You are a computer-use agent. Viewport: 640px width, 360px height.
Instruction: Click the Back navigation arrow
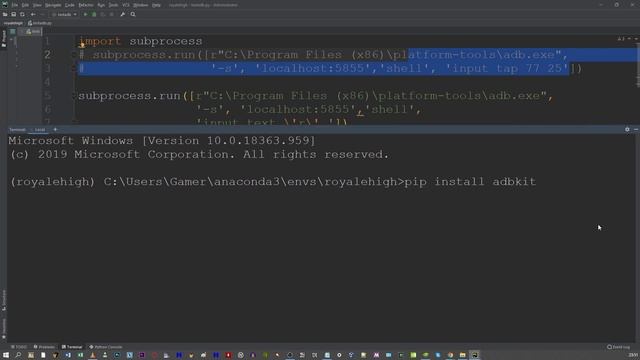33,14
